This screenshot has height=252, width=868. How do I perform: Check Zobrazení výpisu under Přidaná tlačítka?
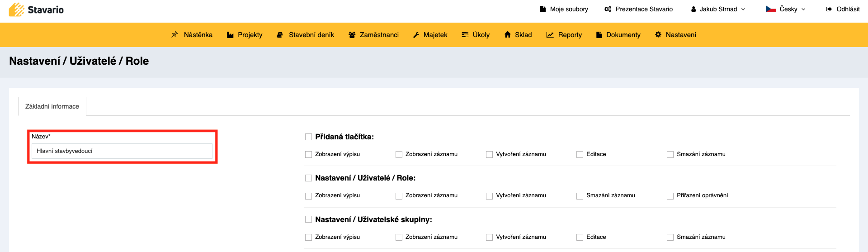308,154
